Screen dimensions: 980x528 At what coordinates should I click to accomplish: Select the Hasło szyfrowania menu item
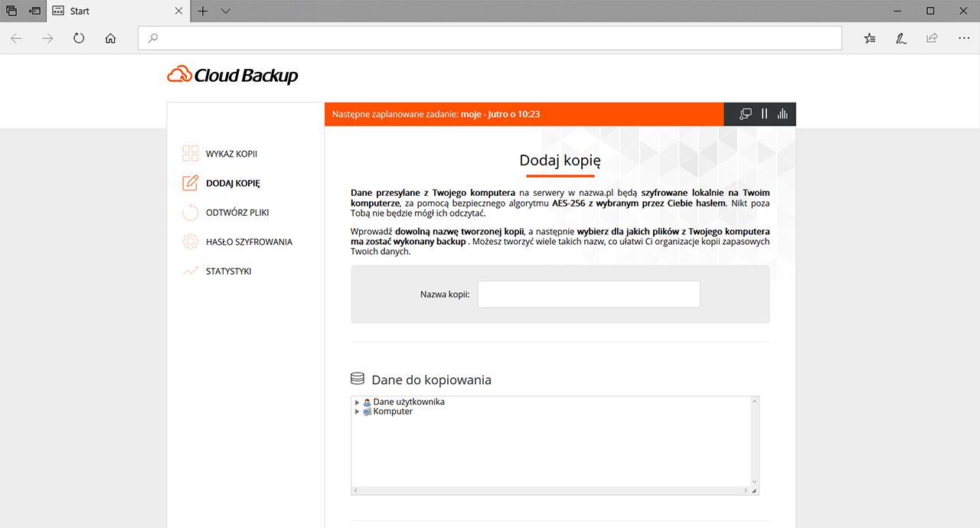tap(249, 242)
